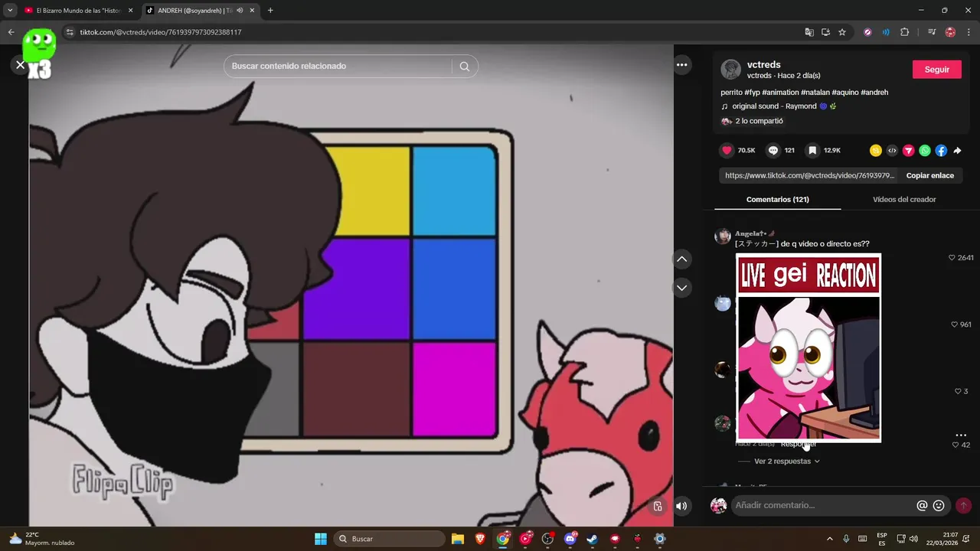
Task: Open vctreds profile avatar
Action: click(x=731, y=70)
